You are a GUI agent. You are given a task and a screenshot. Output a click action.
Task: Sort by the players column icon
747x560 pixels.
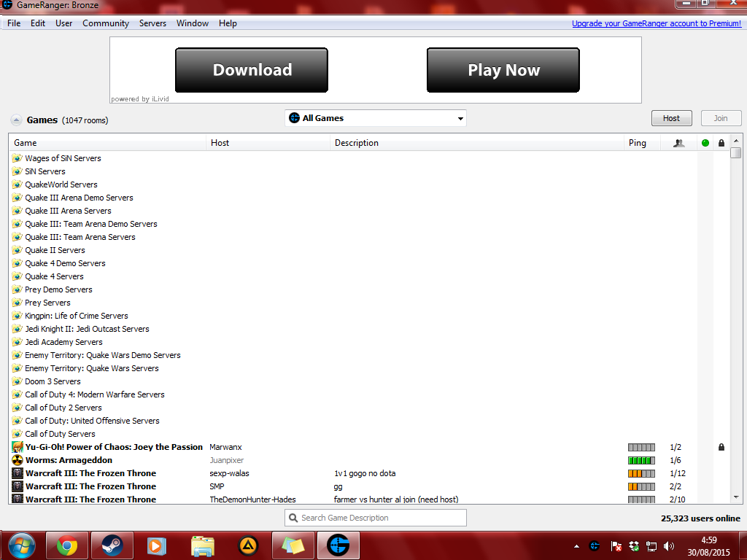point(679,143)
